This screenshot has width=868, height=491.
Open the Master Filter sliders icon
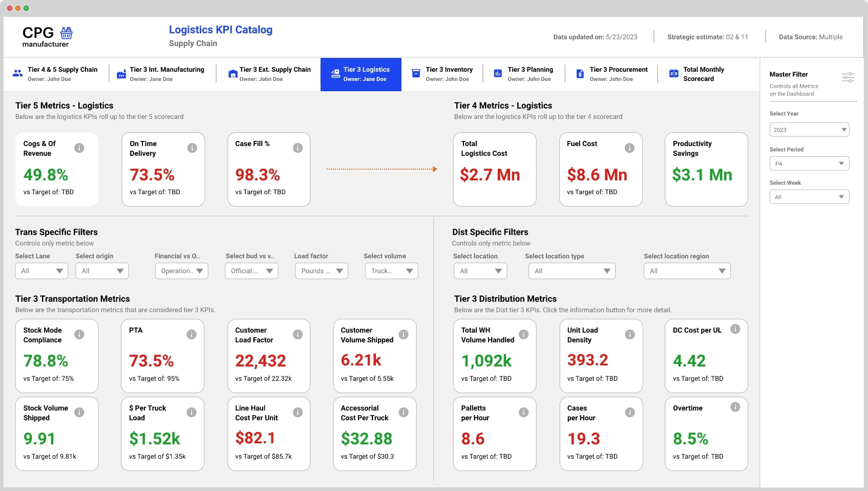(848, 77)
